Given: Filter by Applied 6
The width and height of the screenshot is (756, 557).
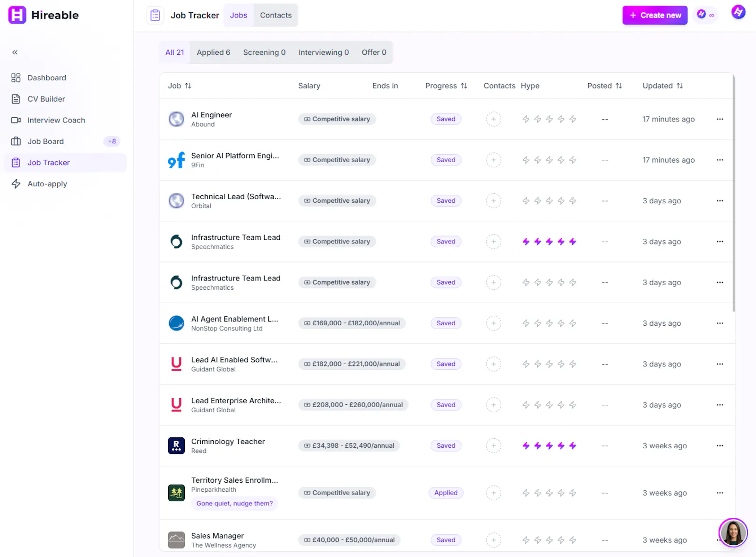Looking at the screenshot, I should coord(214,52).
